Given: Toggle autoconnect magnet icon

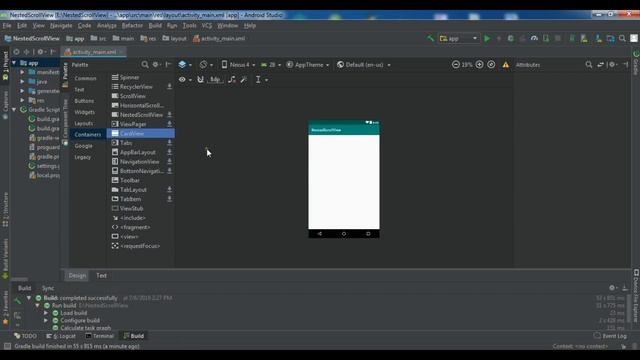Looking at the screenshot, I should 200,80.
